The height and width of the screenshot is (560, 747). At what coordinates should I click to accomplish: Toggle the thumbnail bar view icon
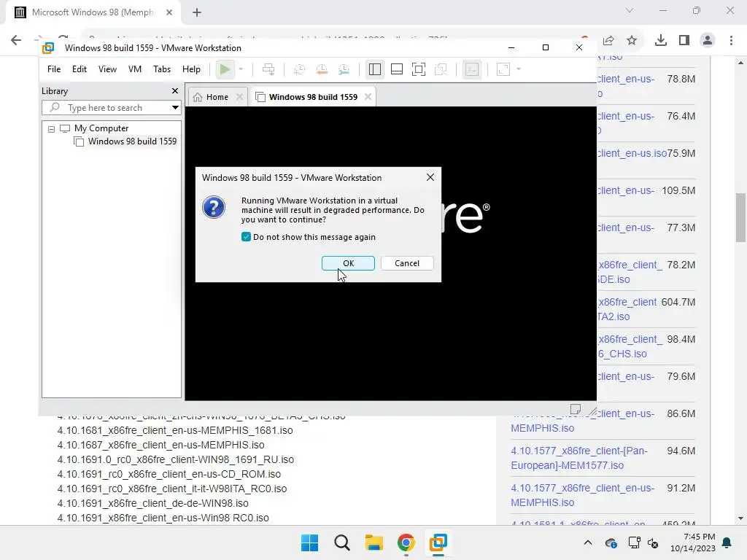pos(397,69)
